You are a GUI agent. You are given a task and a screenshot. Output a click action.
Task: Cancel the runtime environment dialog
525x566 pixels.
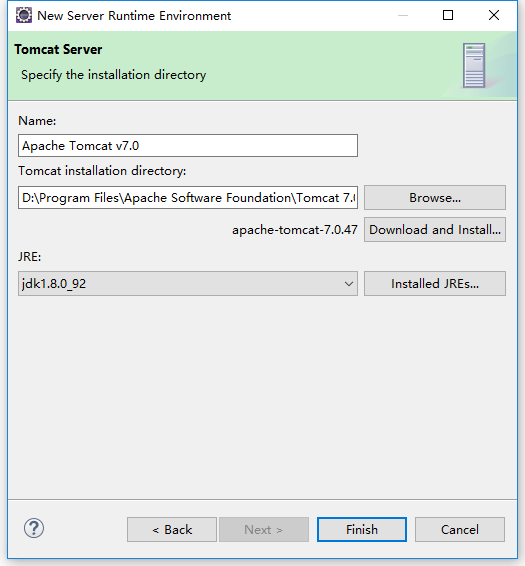460,530
